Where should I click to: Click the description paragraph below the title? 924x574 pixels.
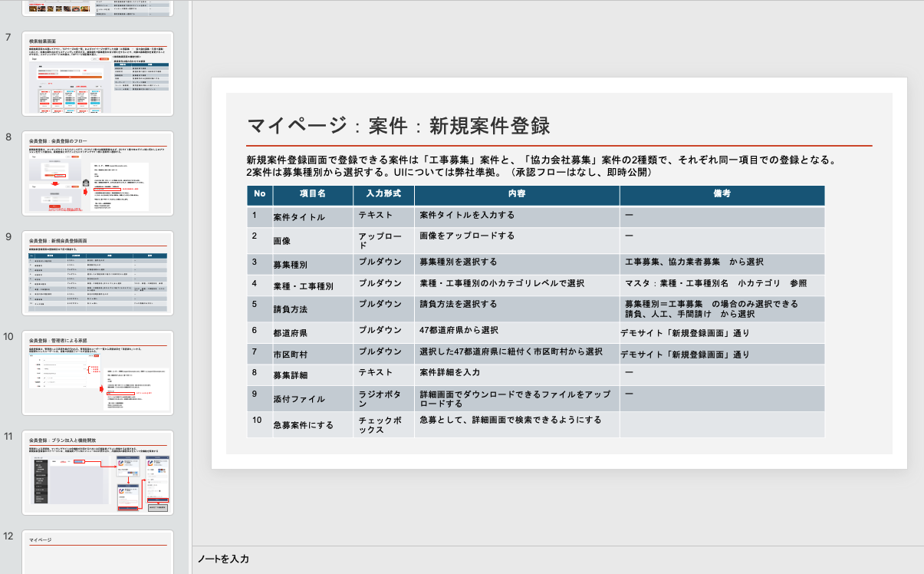[537, 167]
